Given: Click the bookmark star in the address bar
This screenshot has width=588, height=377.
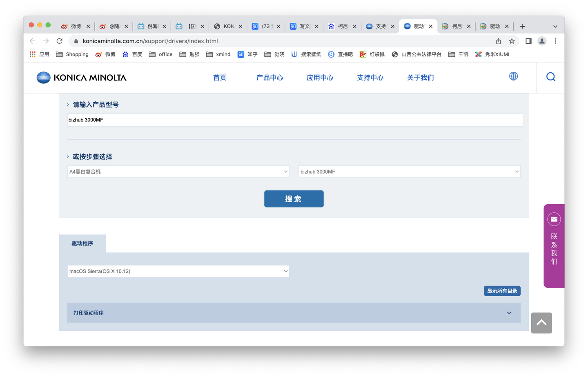Looking at the screenshot, I should coord(512,41).
